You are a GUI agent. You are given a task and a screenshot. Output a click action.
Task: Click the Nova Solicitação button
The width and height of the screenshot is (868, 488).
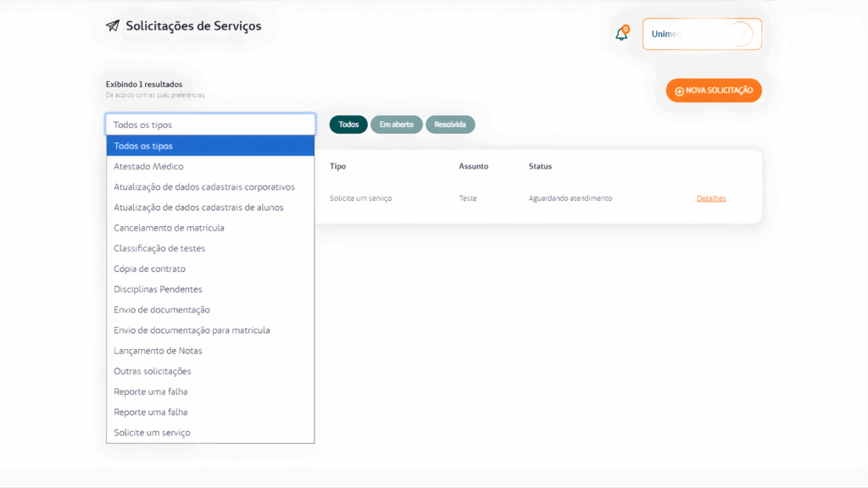[714, 91]
